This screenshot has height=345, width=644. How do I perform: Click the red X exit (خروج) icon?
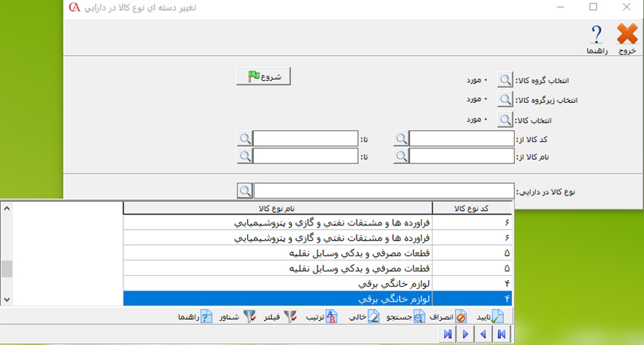tap(626, 35)
